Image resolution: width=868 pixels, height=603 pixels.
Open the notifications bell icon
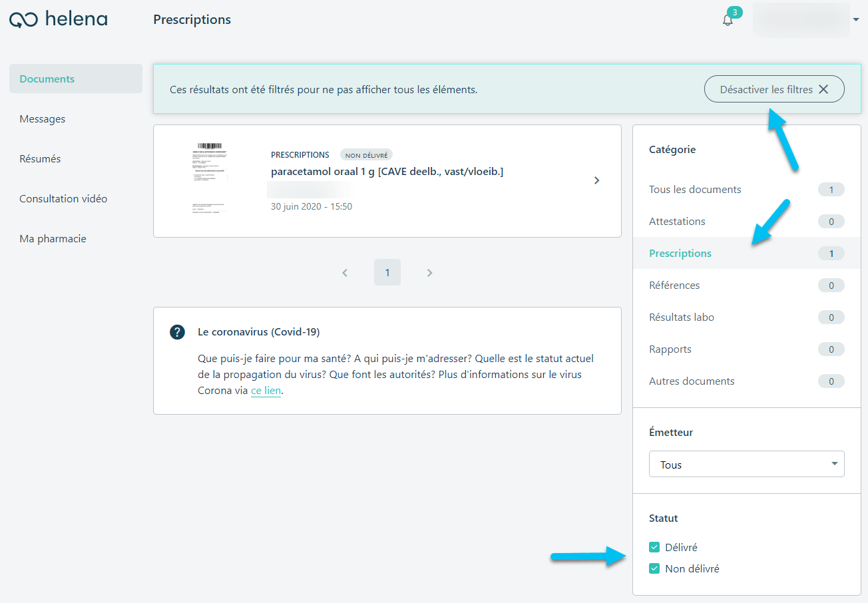pos(728,20)
